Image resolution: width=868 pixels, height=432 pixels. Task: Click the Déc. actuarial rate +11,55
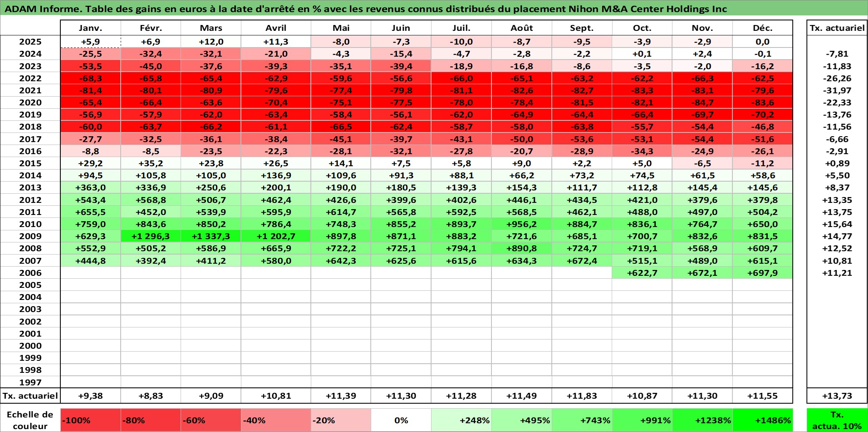[763, 396]
